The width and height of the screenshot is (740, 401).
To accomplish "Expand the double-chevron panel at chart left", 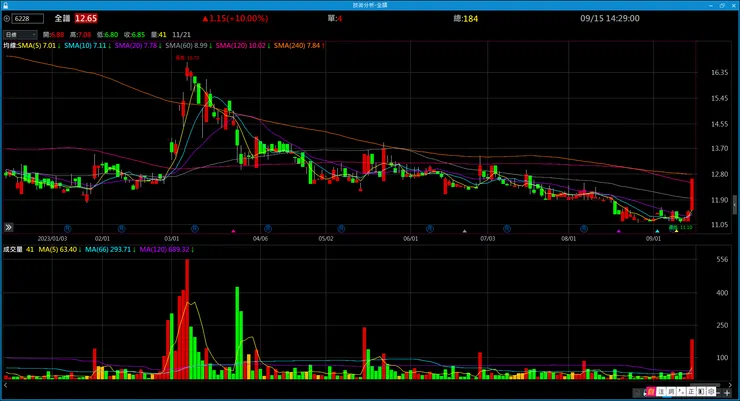I will [8, 227].
